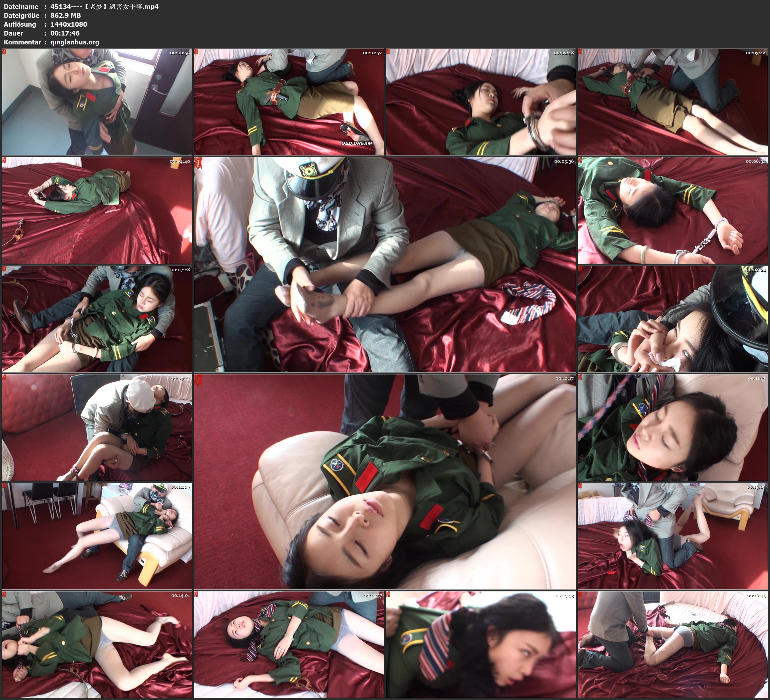770x700 pixels.
Task: Select the thumbnail timestamped 00:12:09
Action: tap(97, 536)
